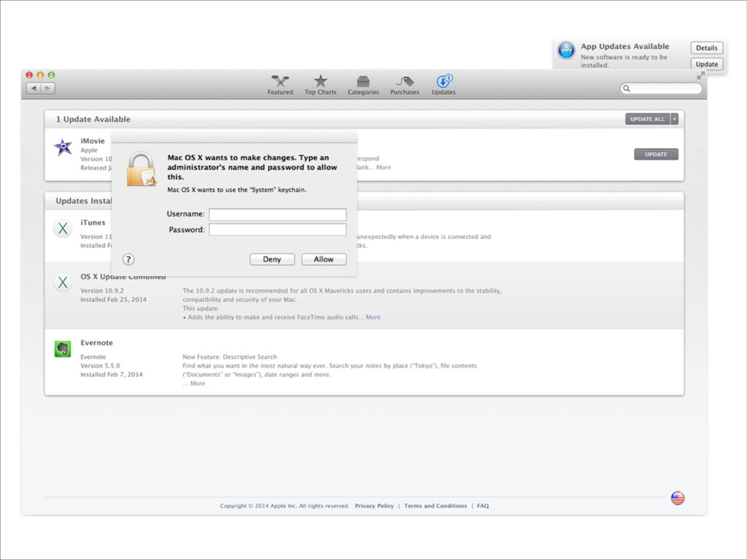Open the Purchases section
Viewport: 747px width, 560px height.
point(404,85)
